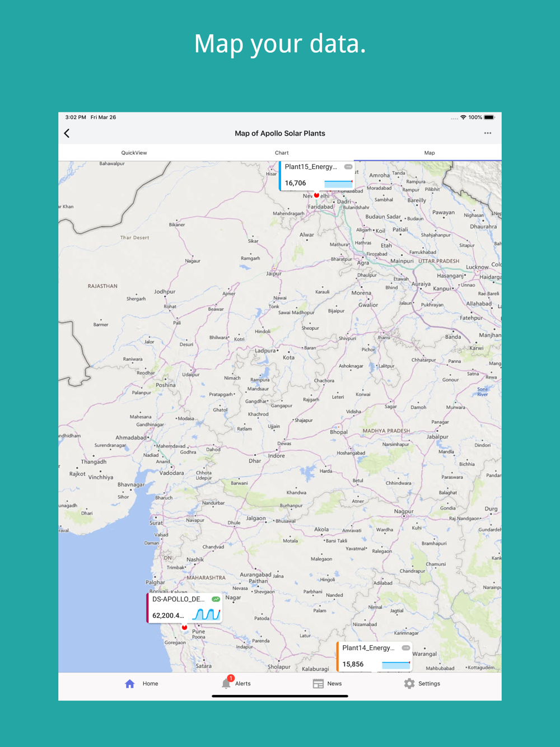Image resolution: width=560 pixels, height=747 pixels.
Task: Open Alerts bell with notification badge
Action: click(x=236, y=683)
